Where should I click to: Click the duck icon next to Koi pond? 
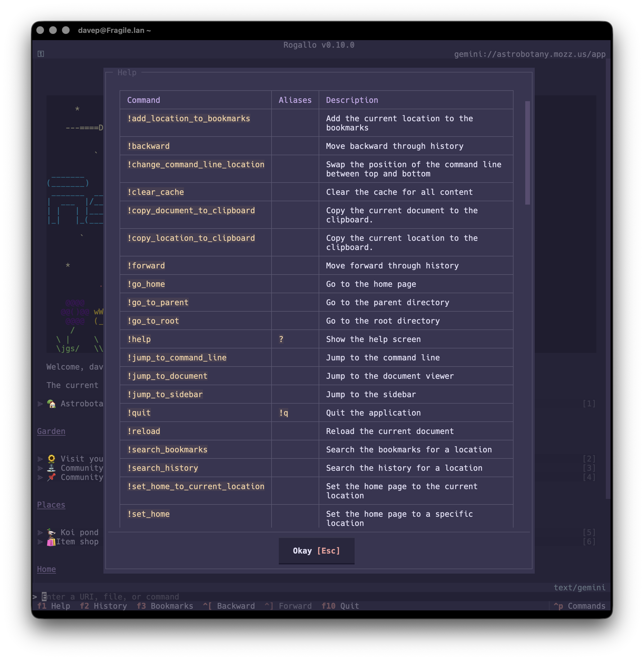click(x=51, y=532)
